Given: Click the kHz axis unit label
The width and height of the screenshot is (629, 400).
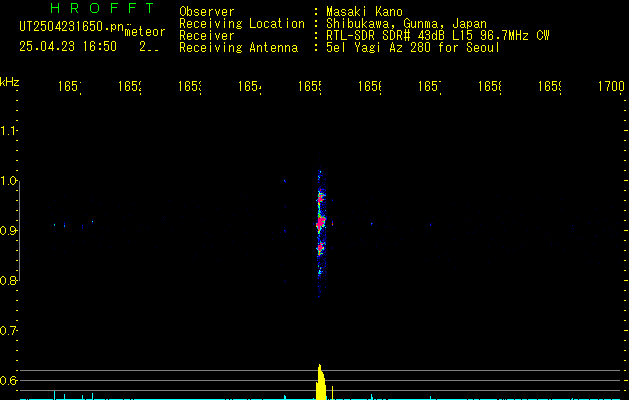Looking at the screenshot, I should (9, 82).
